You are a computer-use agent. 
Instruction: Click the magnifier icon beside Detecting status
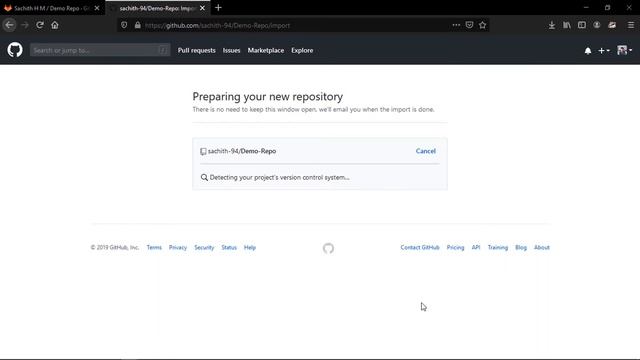204,178
